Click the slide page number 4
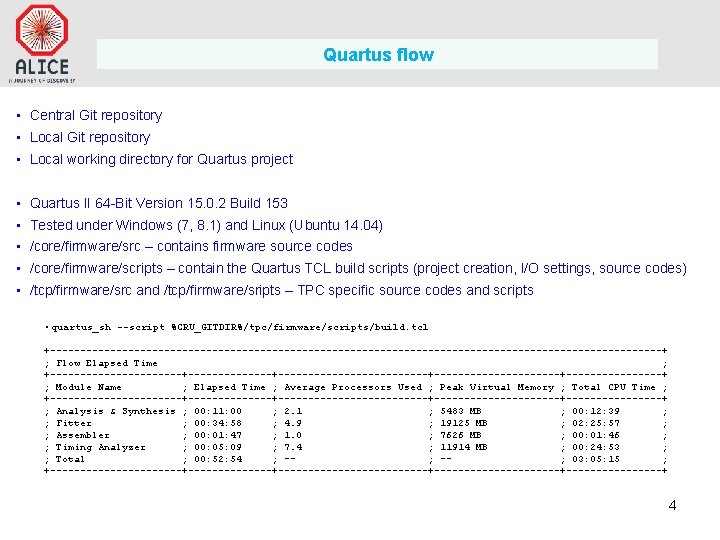 (x=672, y=506)
